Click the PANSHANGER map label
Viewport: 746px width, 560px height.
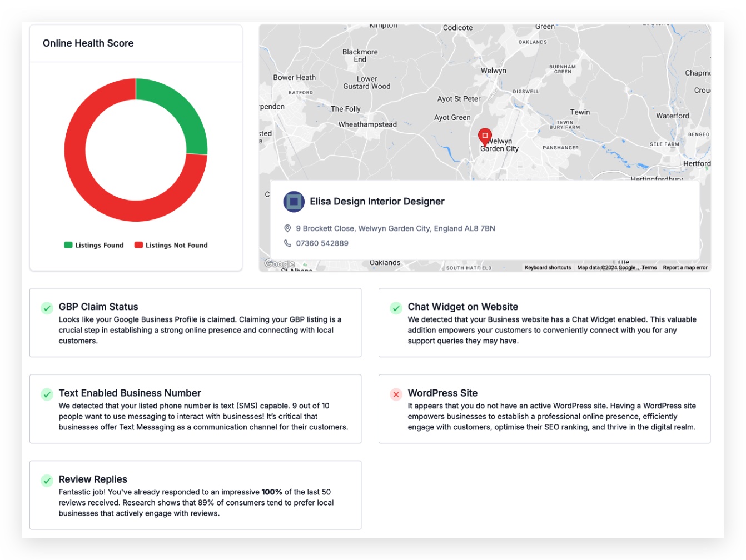click(560, 148)
